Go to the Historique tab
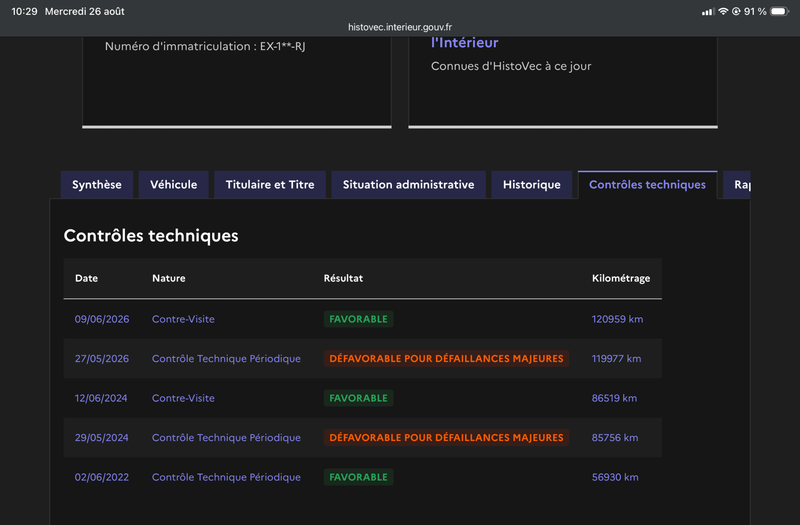Image resolution: width=800 pixels, height=525 pixels. tap(532, 185)
